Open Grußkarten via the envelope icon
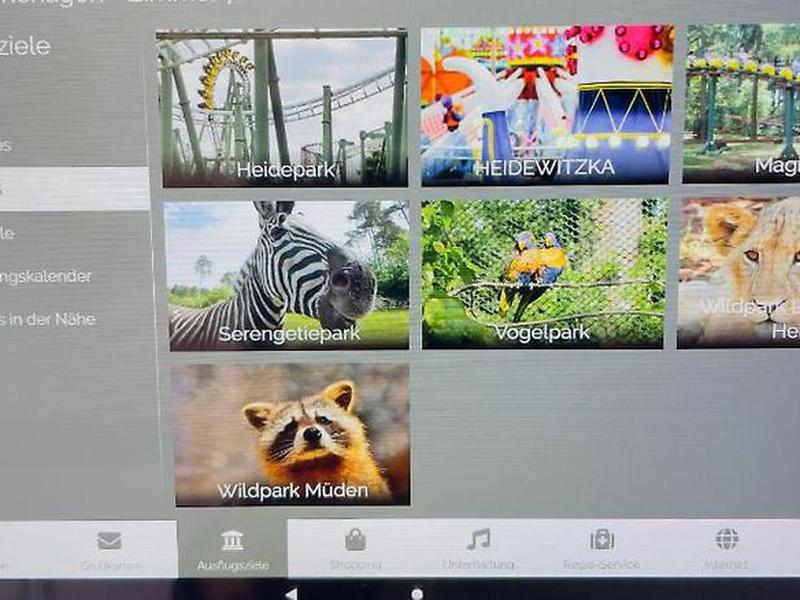800x600 pixels. pos(109,541)
